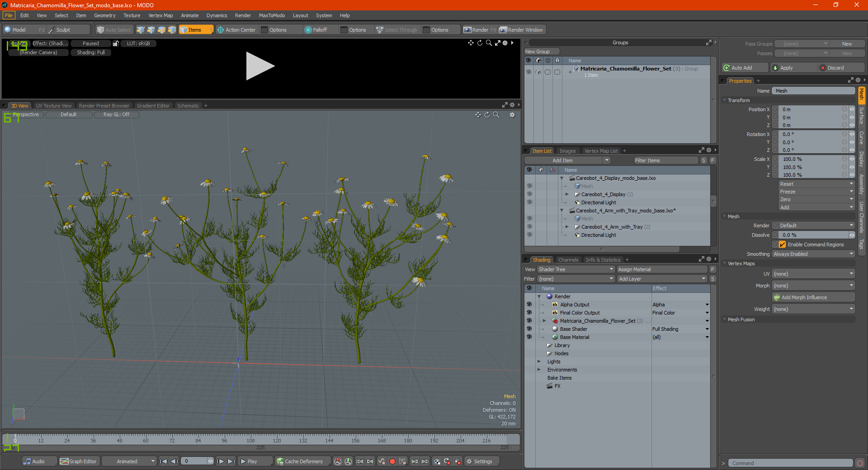This screenshot has width=868, height=470.
Task: Unlock the preview render lock icon
Action: (116, 43)
